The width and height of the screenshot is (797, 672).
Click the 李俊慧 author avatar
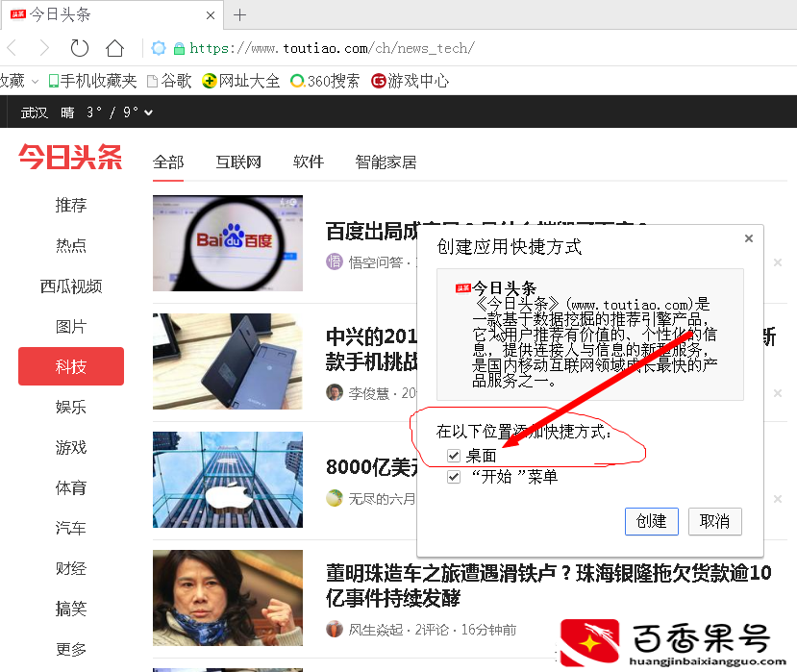pos(335,392)
